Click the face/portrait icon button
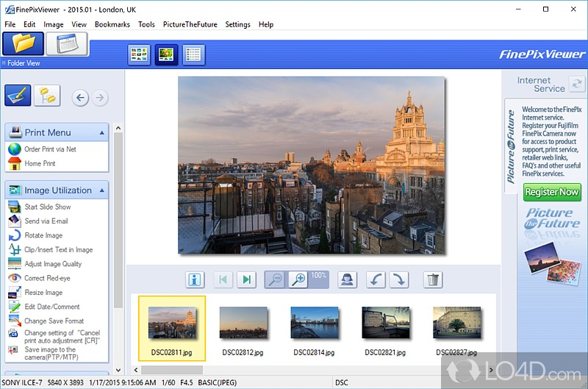The image size is (588, 389). pyautogui.click(x=347, y=280)
